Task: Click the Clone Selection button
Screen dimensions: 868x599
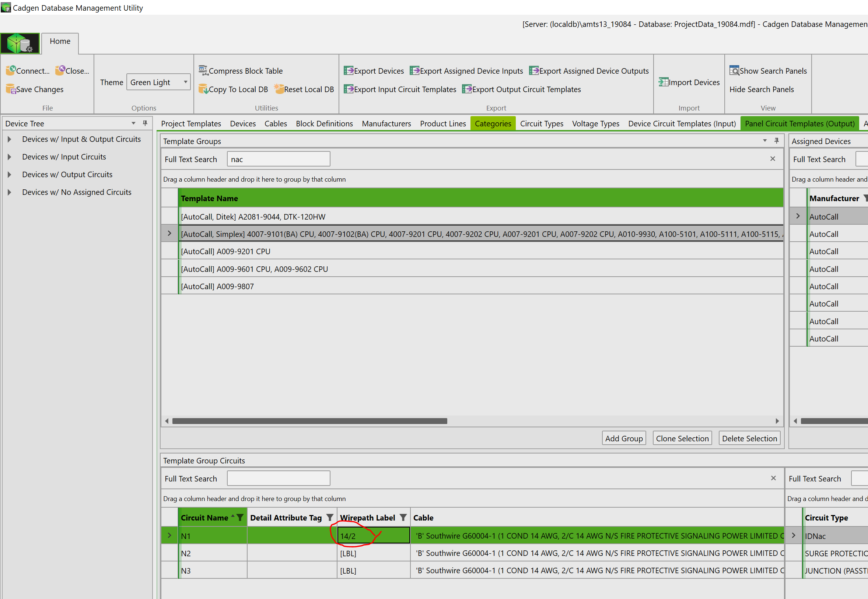Action: tap(682, 438)
